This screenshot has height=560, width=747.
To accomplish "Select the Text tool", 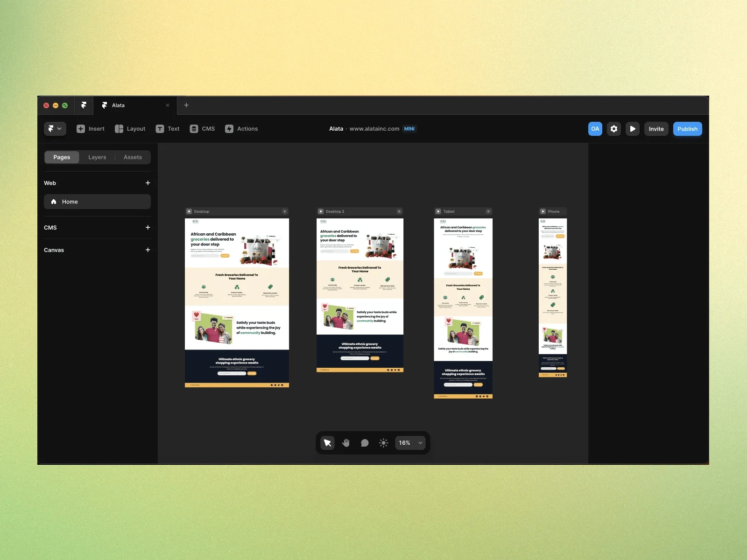I will (x=168, y=129).
